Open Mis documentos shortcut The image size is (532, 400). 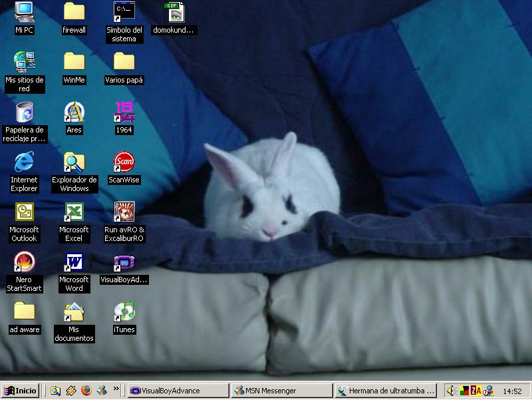[x=74, y=311]
